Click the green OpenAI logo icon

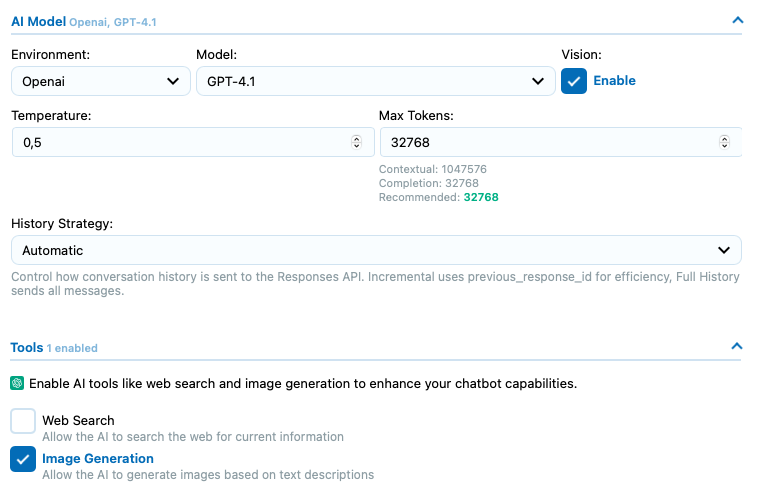tap(17, 383)
